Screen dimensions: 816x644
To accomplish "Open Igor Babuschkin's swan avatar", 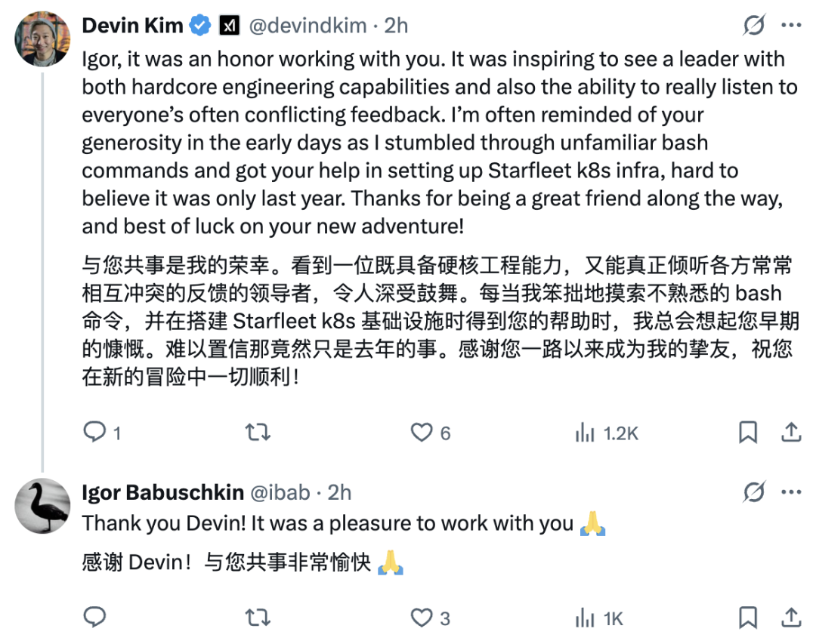I will [x=42, y=505].
